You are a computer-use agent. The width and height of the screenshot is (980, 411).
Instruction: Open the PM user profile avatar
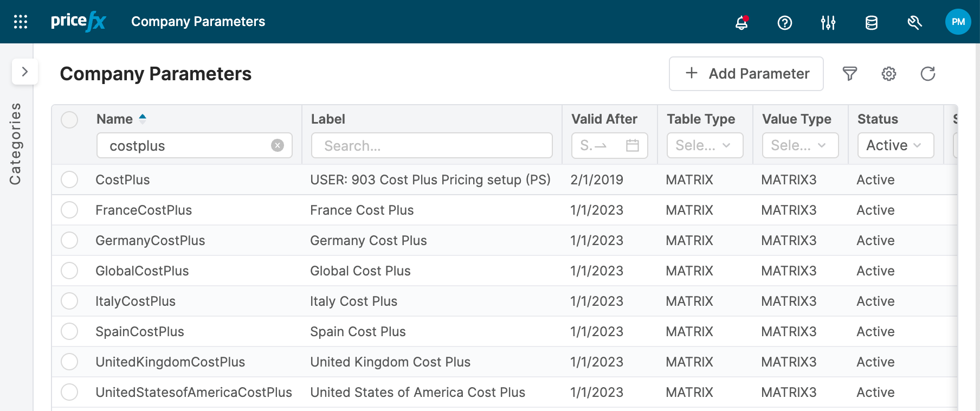(958, 22)
